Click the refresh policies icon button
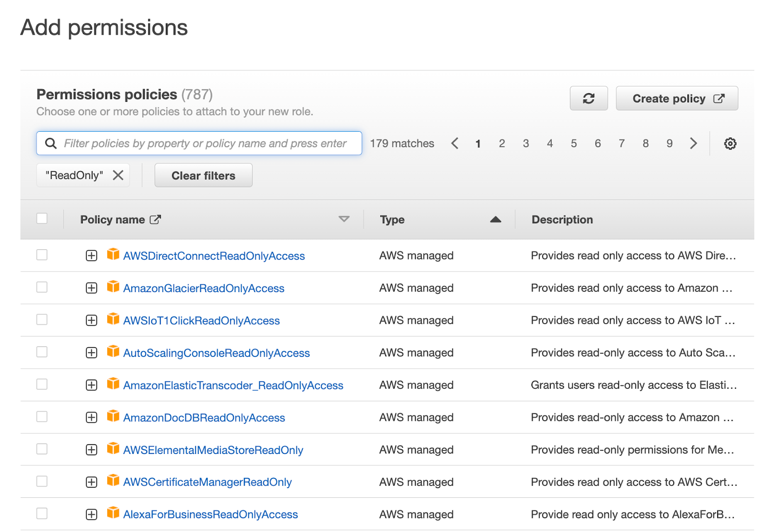Image resolution: width=780 pixels, height=532 pixels. coord(588,99)
